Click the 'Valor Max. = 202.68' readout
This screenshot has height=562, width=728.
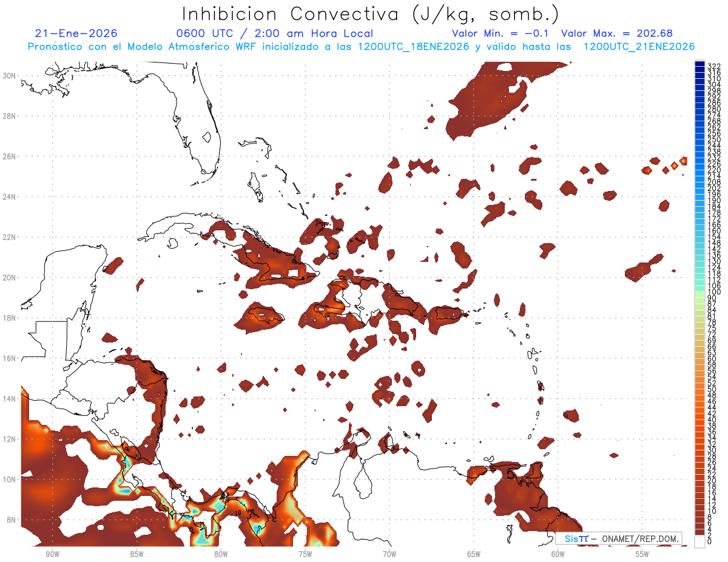[617, 33]
